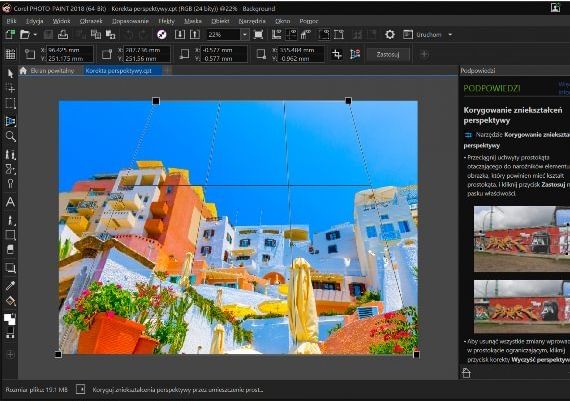Click the plus button next to Zastosuj
This screenshot has height=401, width=570.
[x=424, y=55]
